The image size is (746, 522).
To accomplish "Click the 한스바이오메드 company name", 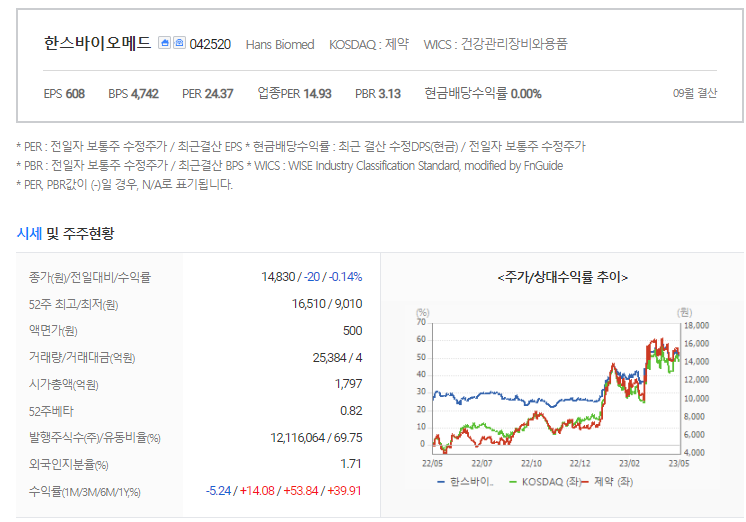I will pos(98,43).
